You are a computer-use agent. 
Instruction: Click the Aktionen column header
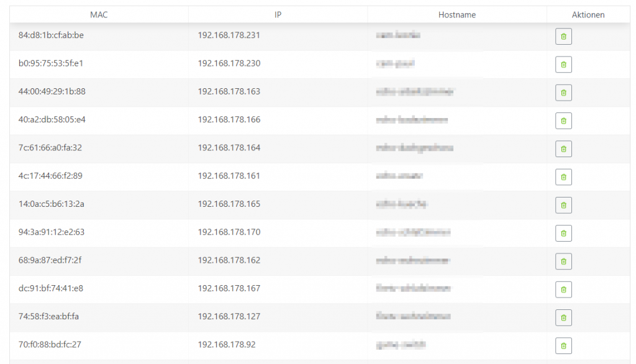(588, 15)
